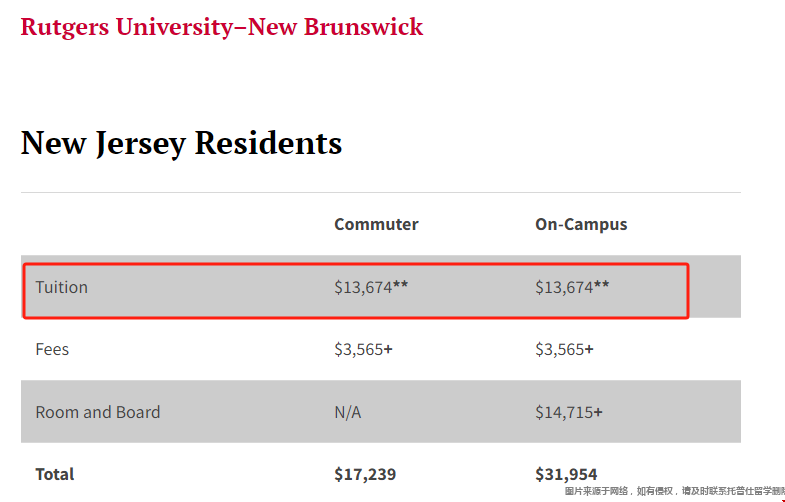
Task: Select the Tuition row label
Action: 62,287
